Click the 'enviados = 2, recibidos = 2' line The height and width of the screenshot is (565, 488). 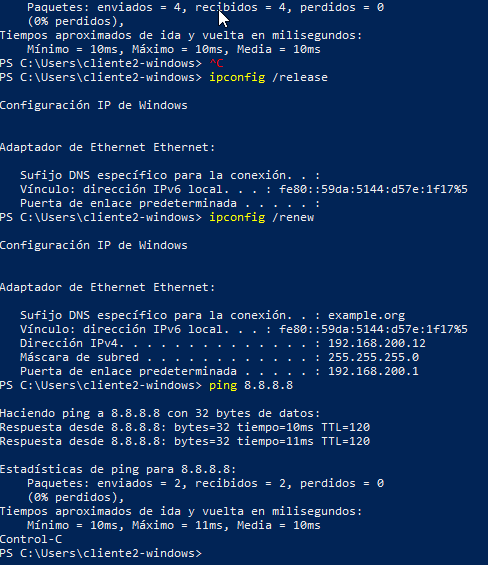click(x=205, y=483)
